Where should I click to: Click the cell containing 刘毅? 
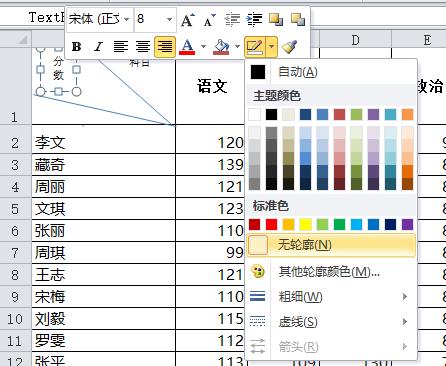click(x=103, y=319)
